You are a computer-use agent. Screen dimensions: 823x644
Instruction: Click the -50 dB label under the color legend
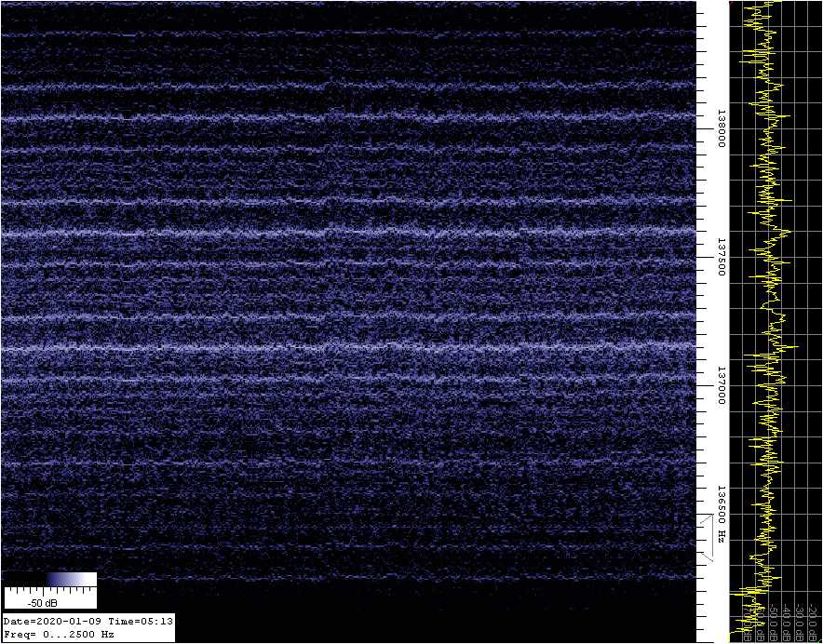[43, 602]
